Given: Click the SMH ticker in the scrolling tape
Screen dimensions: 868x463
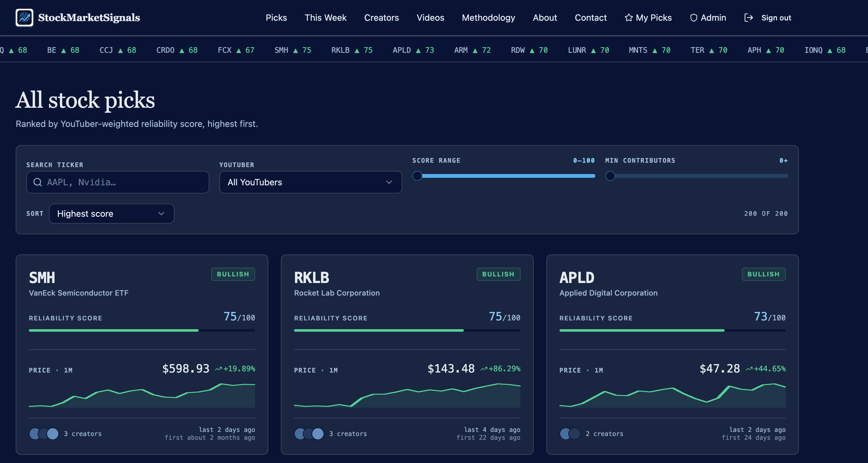Looking at the screenshot, I should [x=293, y=50].
